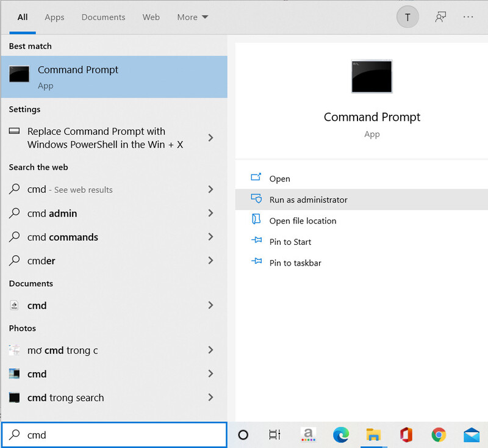The width and height of the screenshot is (488, 448).
Task: Choose Pin to taskbar
Action: [361, 263]
